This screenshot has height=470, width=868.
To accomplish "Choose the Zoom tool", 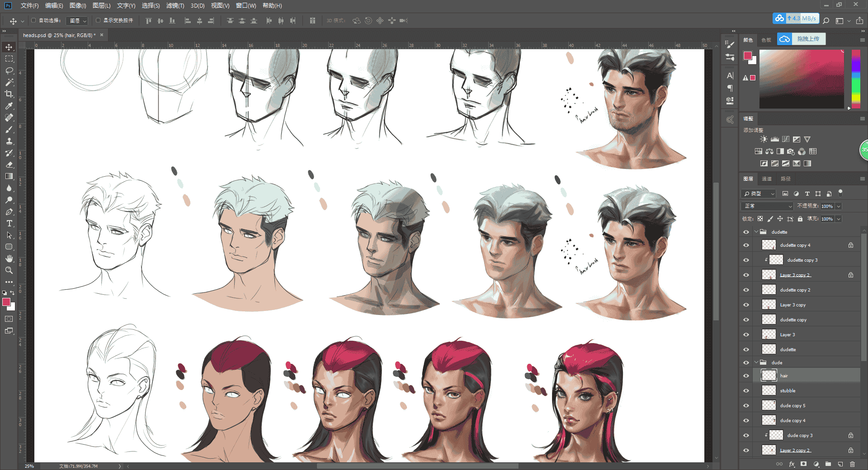I will click(x=9, y=270).
